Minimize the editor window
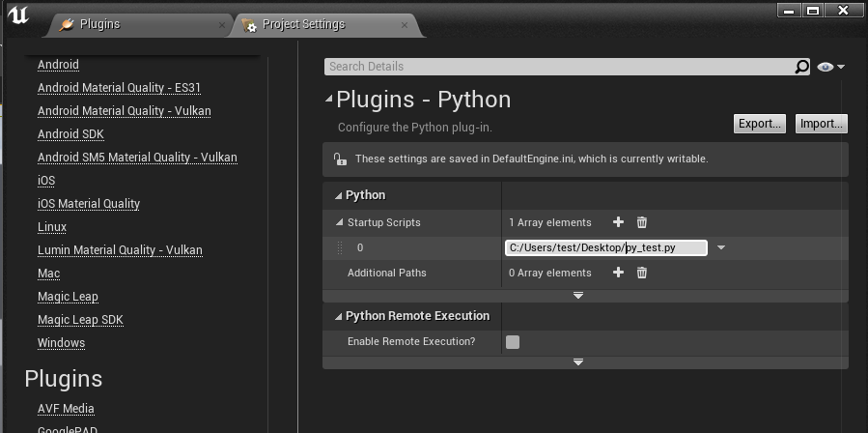Viewport: 868px width, 433px height. point(790,10)
